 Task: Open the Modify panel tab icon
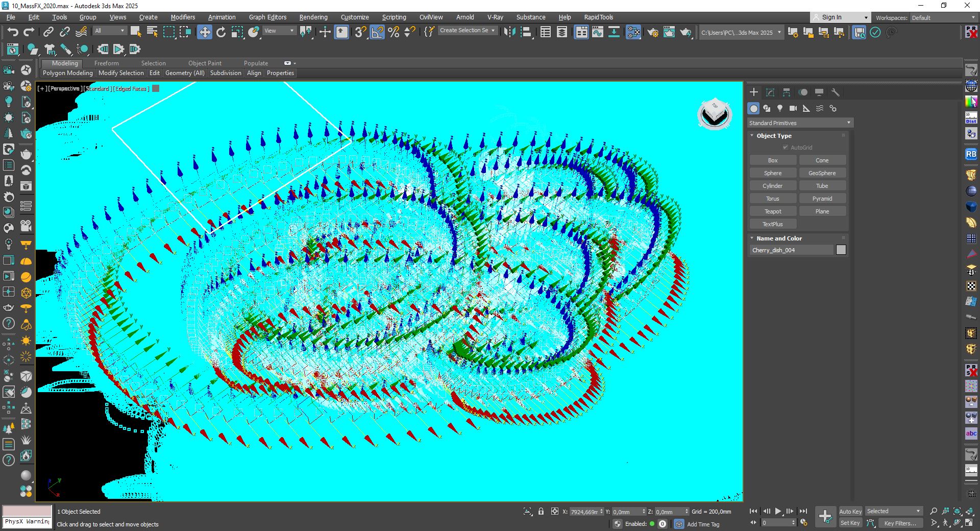[770, 92]
